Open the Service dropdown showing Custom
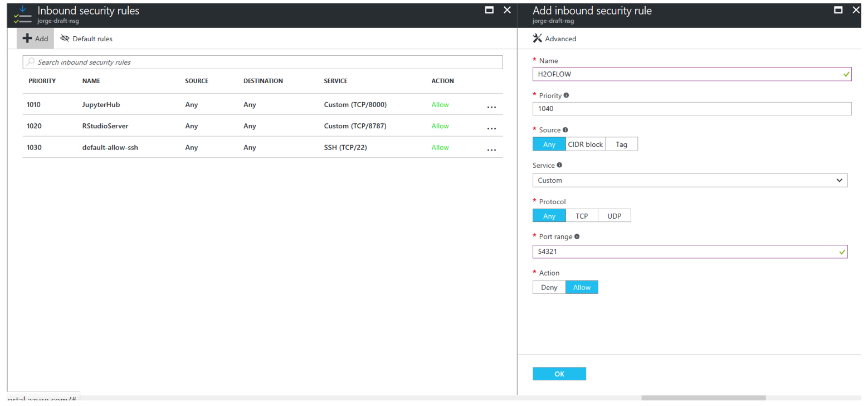 coord(690,180)
